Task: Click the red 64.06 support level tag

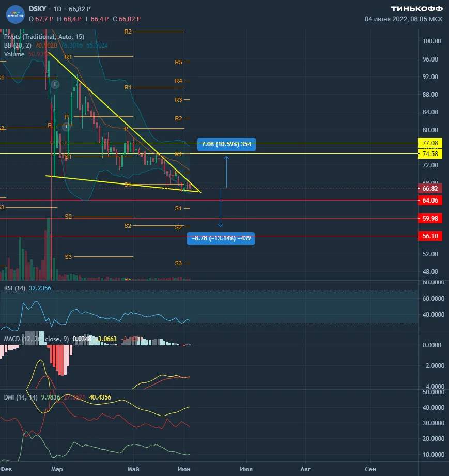Action: (x=430, y=201)
